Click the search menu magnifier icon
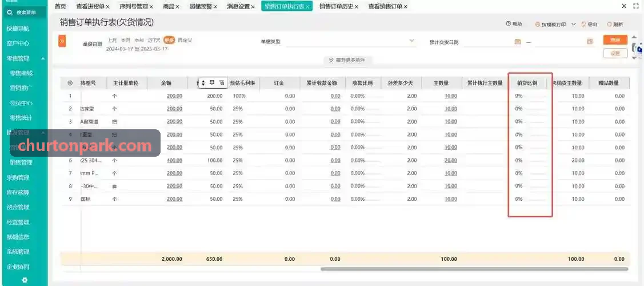The height and width of the screenshot is (286, 644). (10, 13)
